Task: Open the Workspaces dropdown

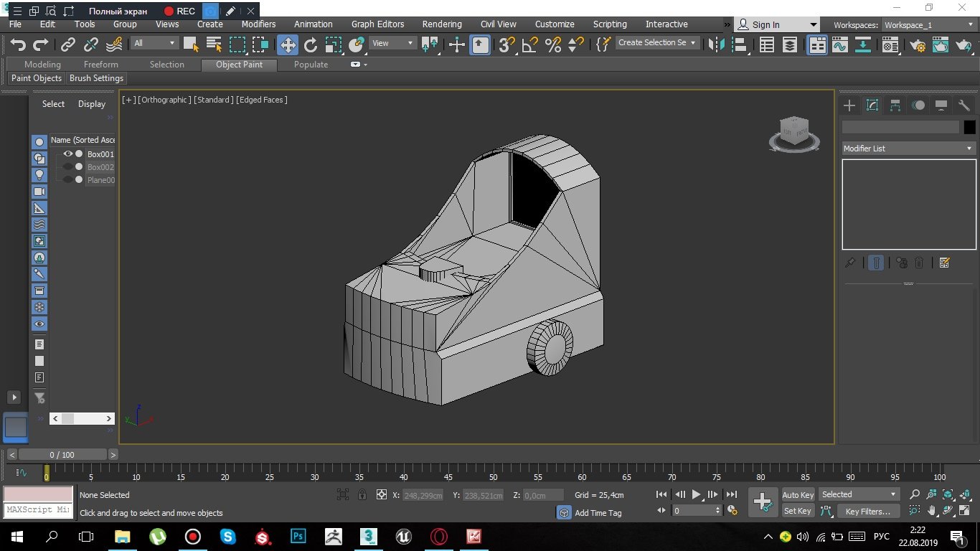Action: pyautogui.click(x=929, y=25)
